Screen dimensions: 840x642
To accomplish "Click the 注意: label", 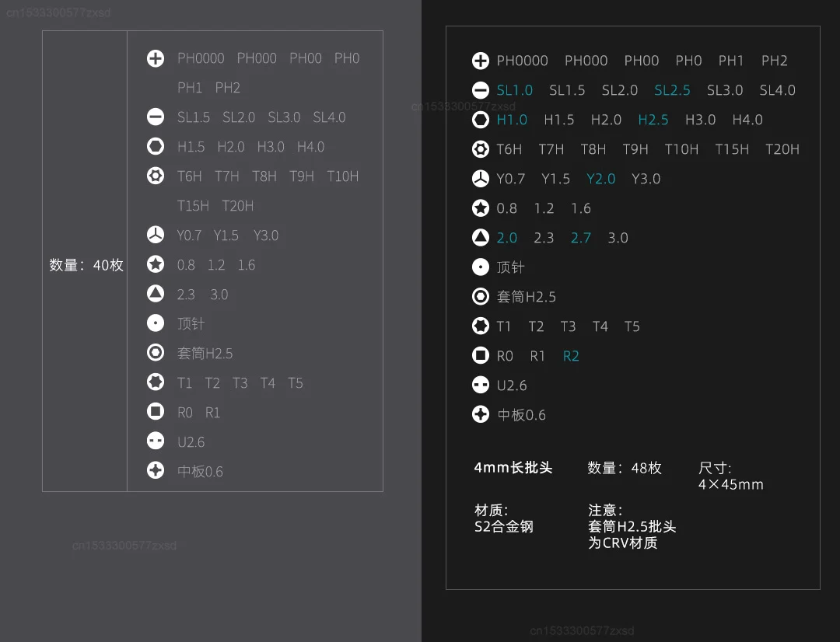I will (x=605, y=511).
